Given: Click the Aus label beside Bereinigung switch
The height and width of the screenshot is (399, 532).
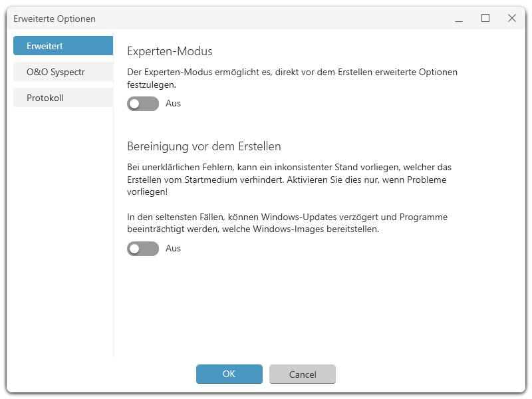Looking at the screenshot, I should (x=173, y=248).
